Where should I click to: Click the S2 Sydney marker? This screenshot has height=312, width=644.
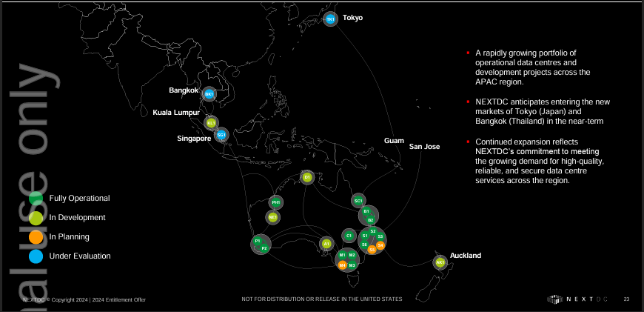tap(372, 231)
